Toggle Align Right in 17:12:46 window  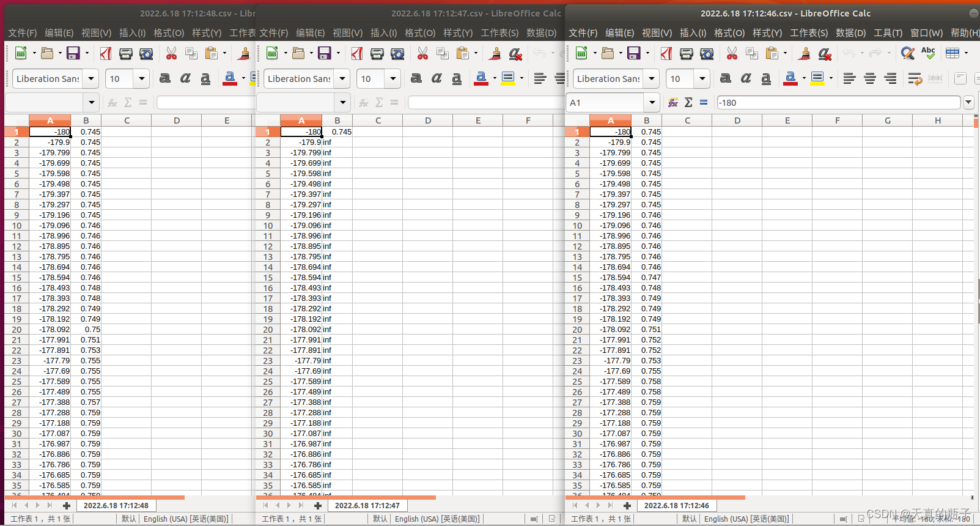pos(891,78)
